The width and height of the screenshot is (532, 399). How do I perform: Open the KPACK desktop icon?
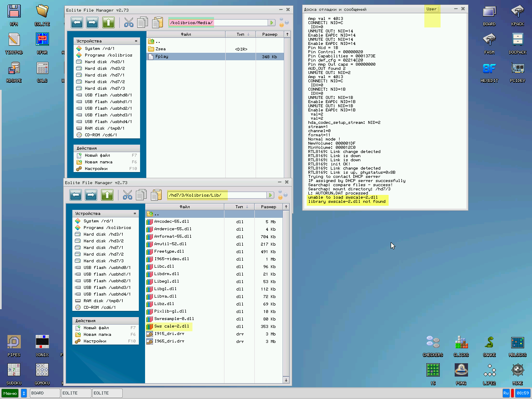517,12
